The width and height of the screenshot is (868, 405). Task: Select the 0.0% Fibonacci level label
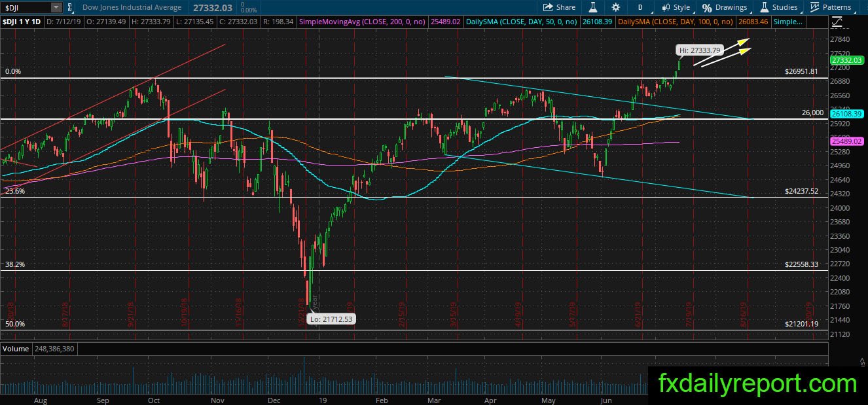[14, 71]
